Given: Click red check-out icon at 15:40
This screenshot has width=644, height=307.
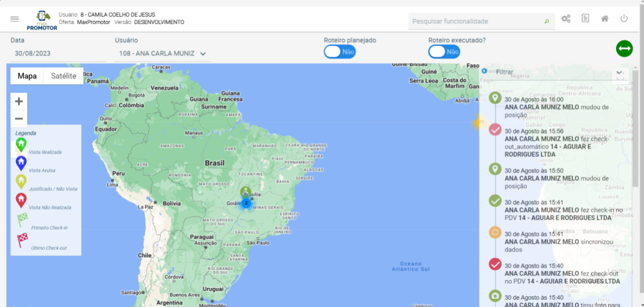Looking at the screenshot, I should click(495, 264).
